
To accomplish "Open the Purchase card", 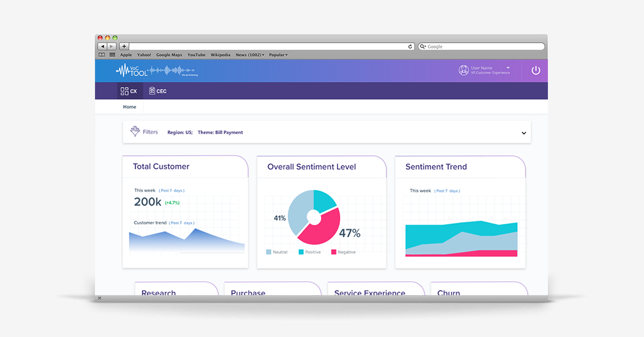I will pyautogui.click(x=272, y=288).
